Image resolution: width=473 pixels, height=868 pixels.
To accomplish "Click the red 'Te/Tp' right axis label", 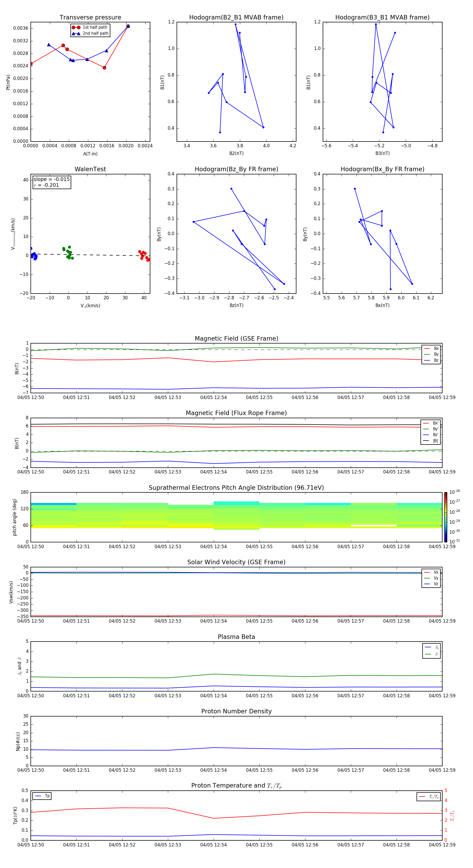I will (453, 815).
